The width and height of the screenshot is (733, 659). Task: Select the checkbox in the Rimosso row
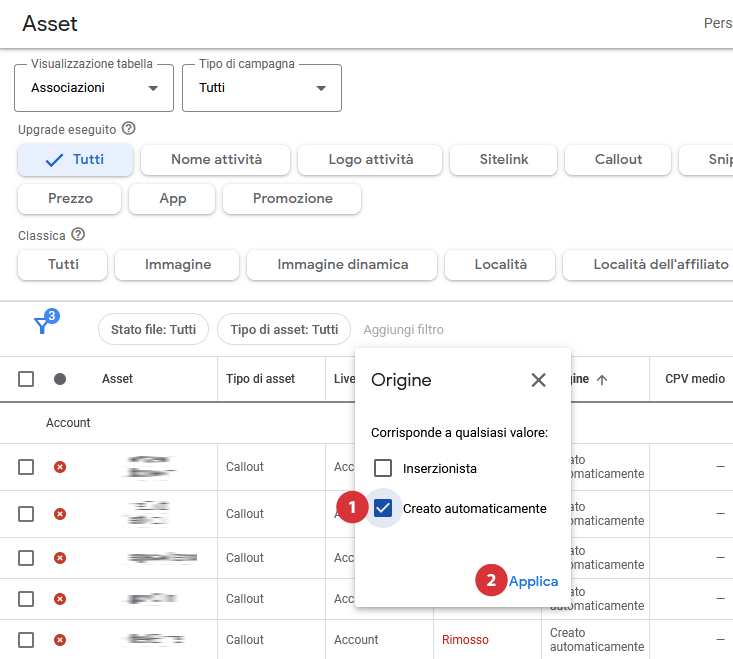(x=26, y=640)
